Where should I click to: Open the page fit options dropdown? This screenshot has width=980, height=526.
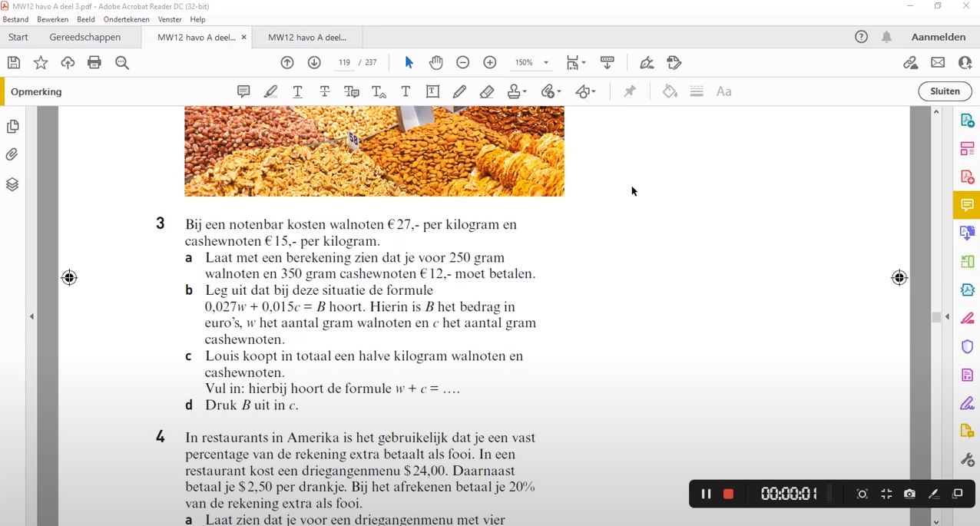[576, 63]
